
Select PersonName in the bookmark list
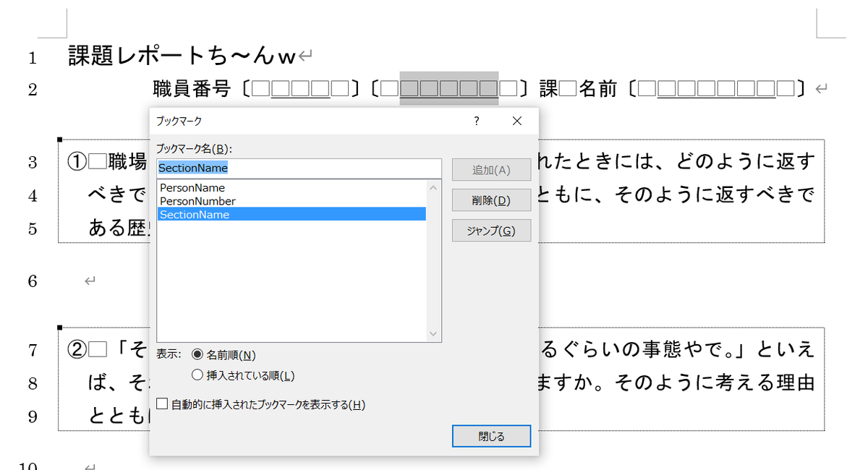click(292, 188)
